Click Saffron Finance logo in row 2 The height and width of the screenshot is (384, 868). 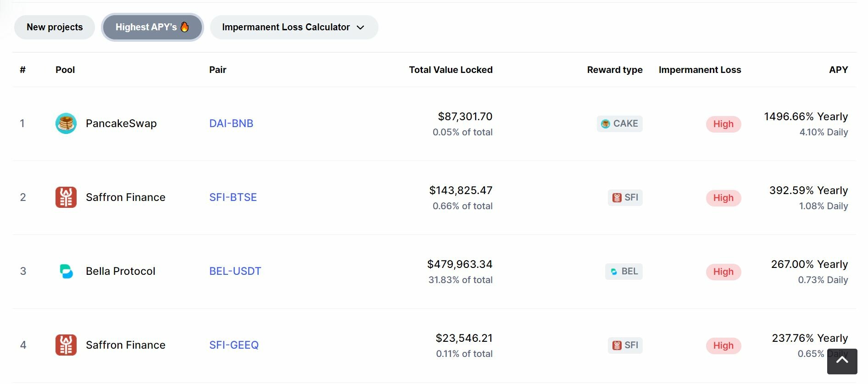click(x=66, y=197)
